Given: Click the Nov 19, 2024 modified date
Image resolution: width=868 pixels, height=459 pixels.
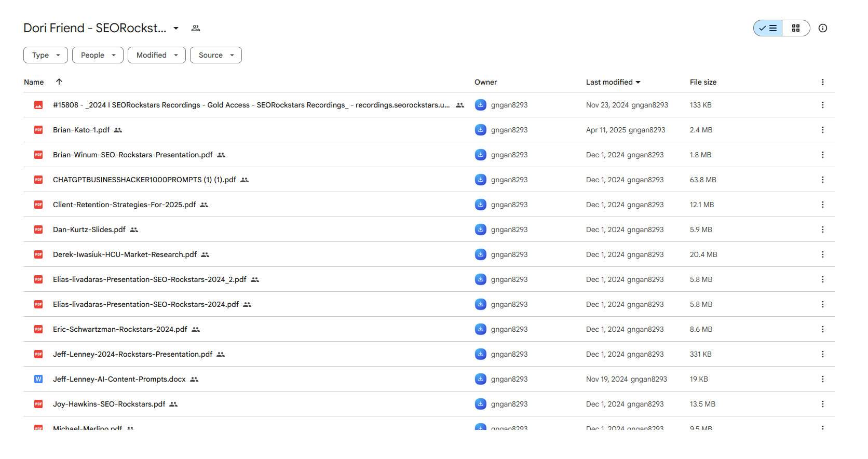Looking at the screenshot, I should pos(607,379).
